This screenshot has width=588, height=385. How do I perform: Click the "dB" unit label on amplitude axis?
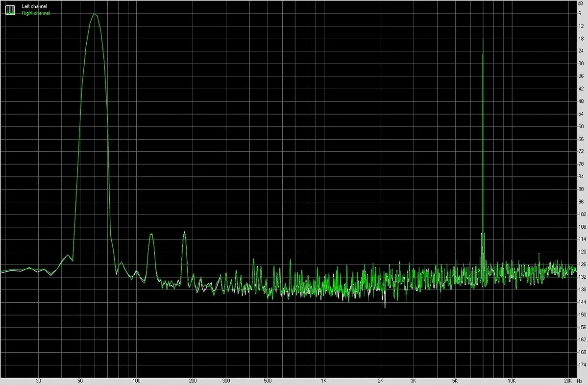(581, 3)
